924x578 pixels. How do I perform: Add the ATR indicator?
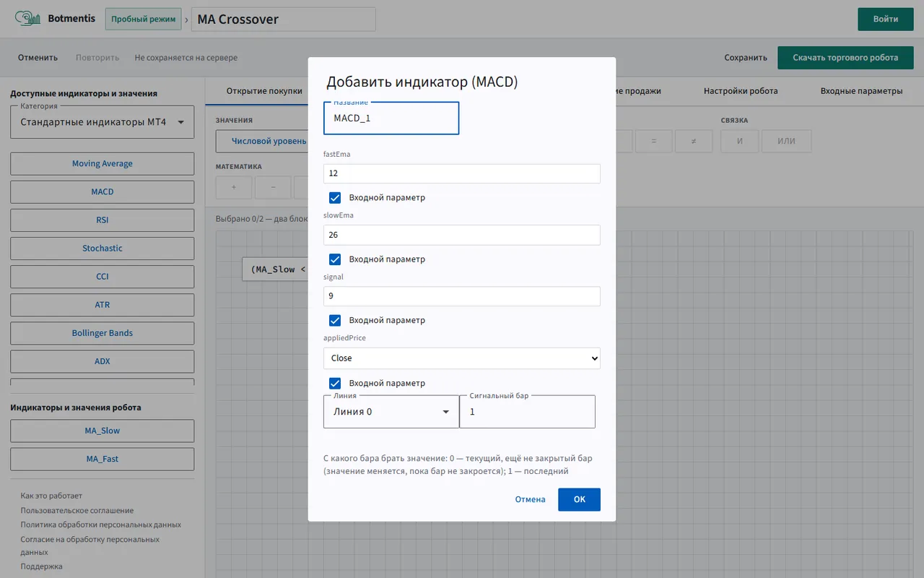pos(103,305)
